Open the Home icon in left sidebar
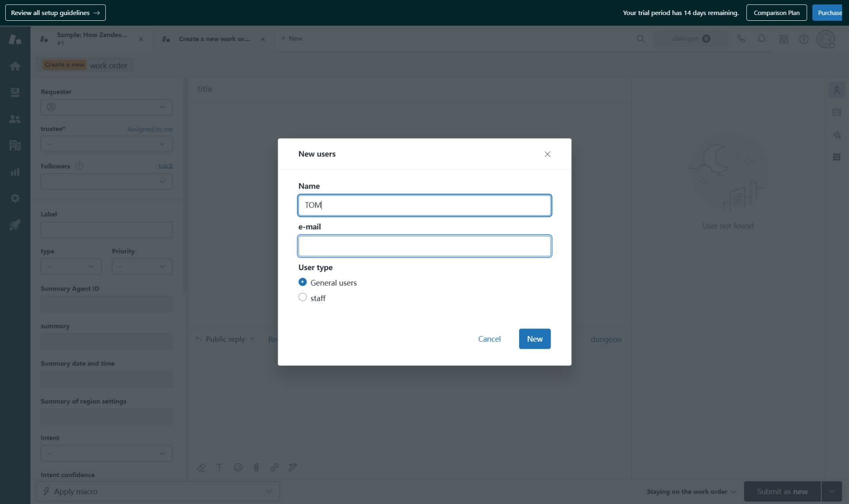Screen dimensions: 849x504 (x=15, y=66)
